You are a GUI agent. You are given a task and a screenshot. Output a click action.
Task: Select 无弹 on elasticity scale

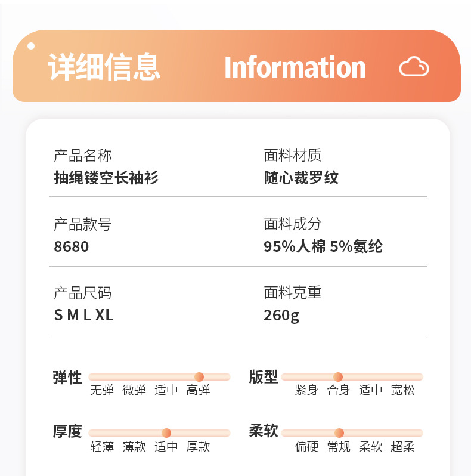(x=102, y=391)
